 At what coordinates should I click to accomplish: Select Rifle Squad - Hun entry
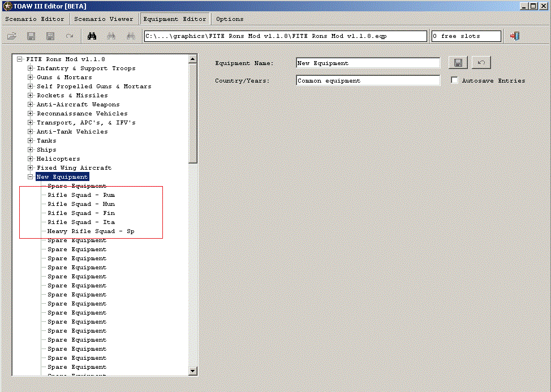pyautogui.click(x=81, y=204)
